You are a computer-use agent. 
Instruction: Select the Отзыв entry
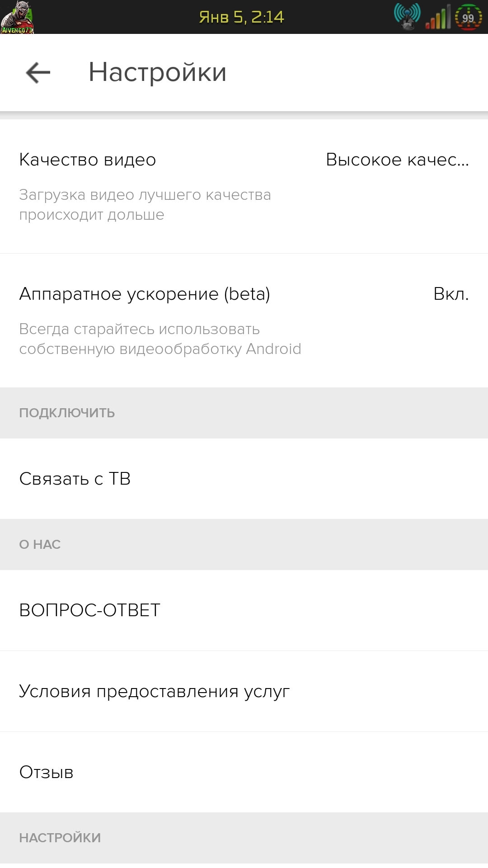(46, 772)
